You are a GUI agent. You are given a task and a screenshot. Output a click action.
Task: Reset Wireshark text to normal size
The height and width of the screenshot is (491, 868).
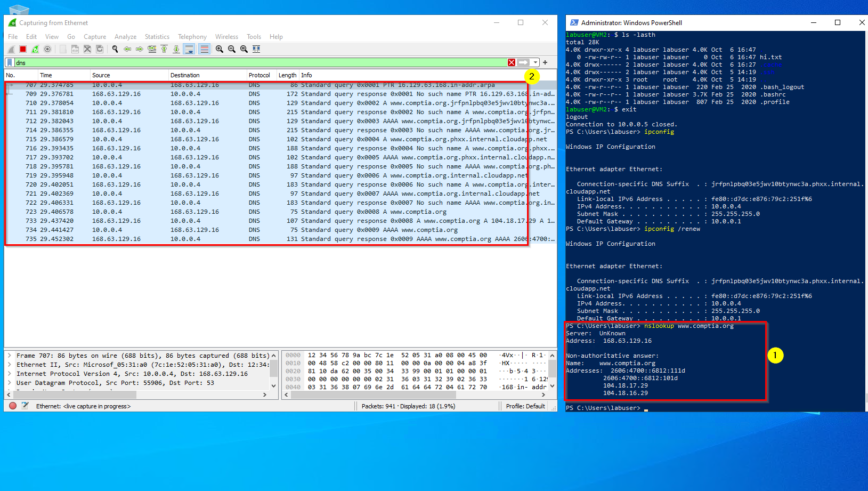pyautogui.click(x=244, y=49)
